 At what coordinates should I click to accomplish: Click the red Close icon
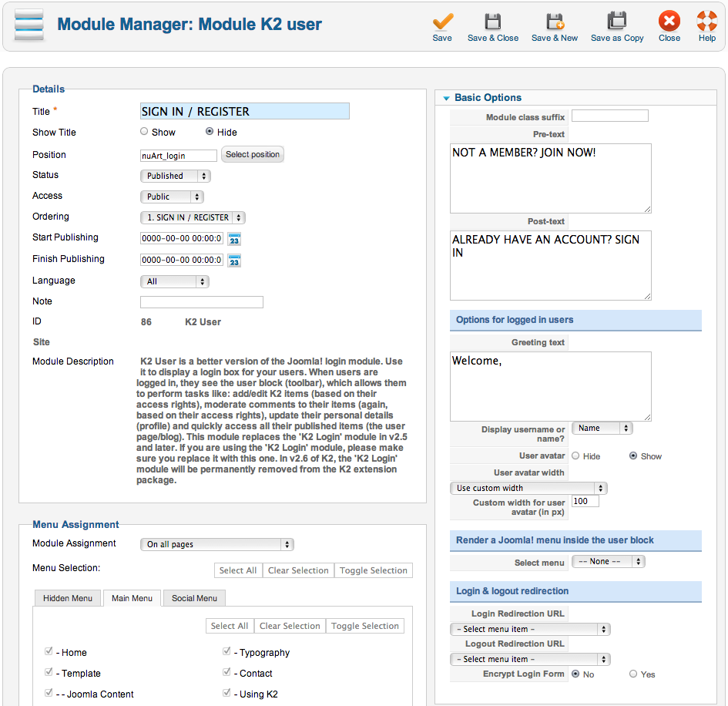pyautogui.click(x=669, y=21)
